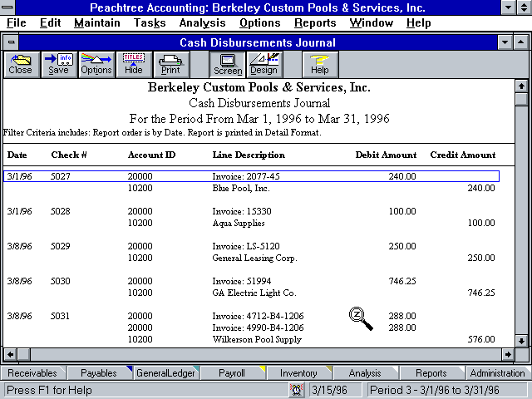This screenshot has height=399, width=532.
Task: Click Invoice: 4990-B4-1206 description
Action: 258,328
